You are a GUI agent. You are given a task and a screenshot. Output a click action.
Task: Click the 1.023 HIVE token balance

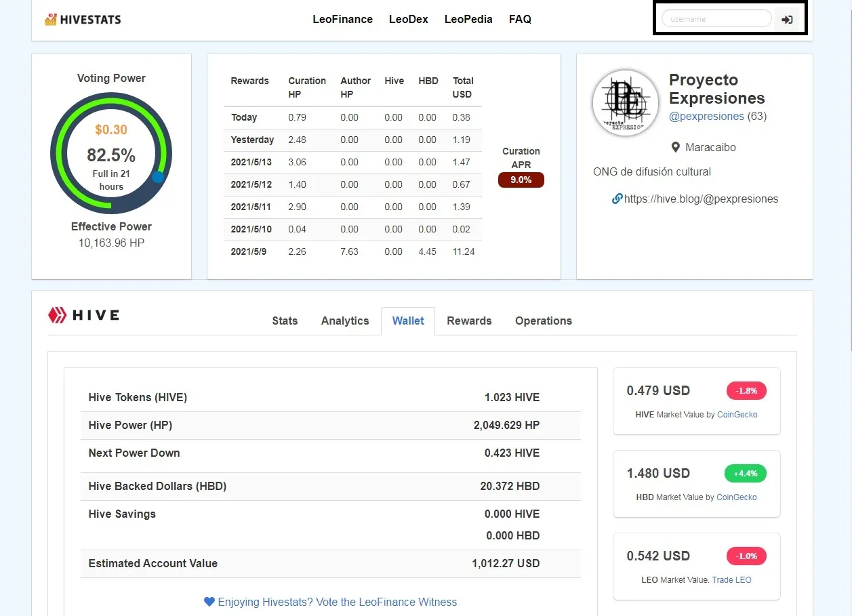pos(512,397)
